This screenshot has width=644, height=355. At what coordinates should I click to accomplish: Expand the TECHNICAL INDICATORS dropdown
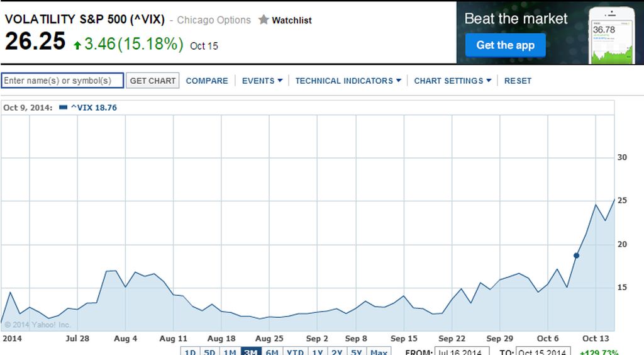348,81
